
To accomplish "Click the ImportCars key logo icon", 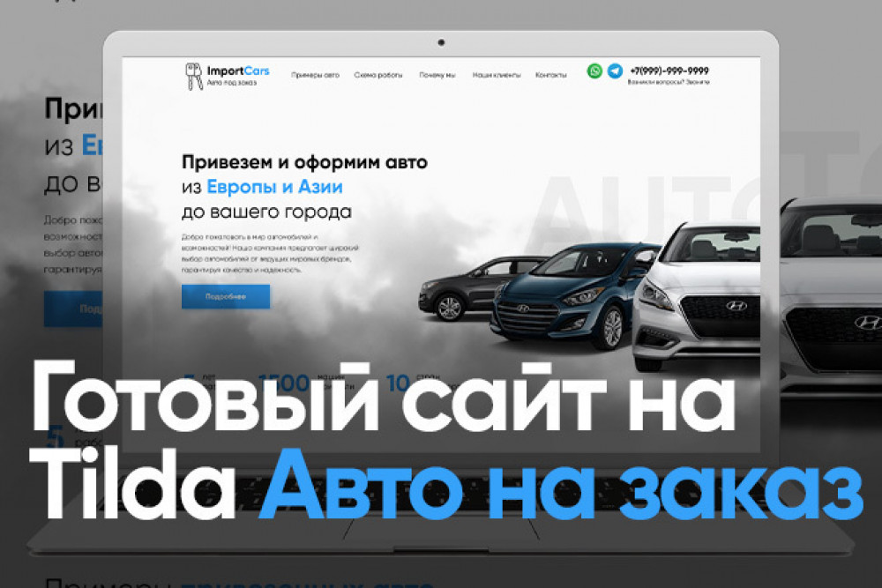I will point(194,77).
